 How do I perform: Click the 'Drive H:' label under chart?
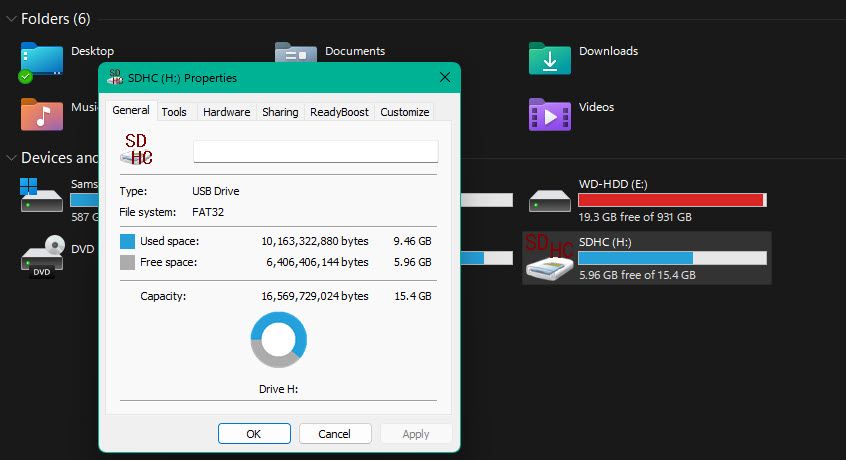[x=278, y=389]
